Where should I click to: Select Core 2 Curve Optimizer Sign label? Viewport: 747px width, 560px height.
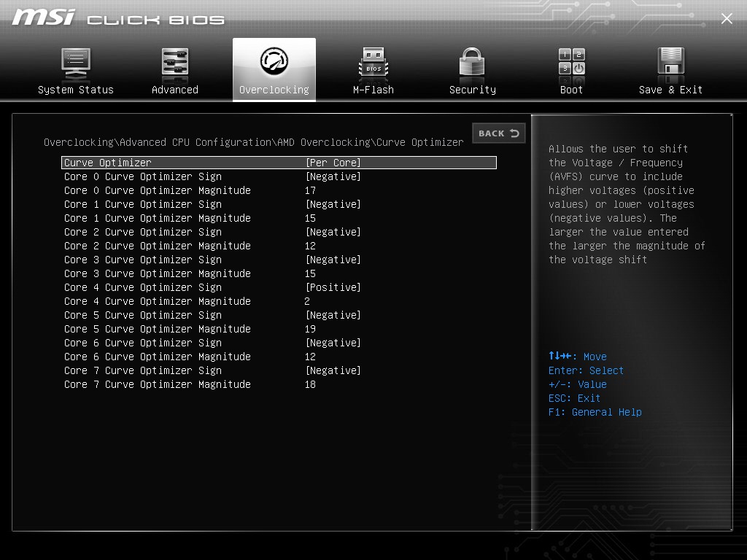point(143,232)
